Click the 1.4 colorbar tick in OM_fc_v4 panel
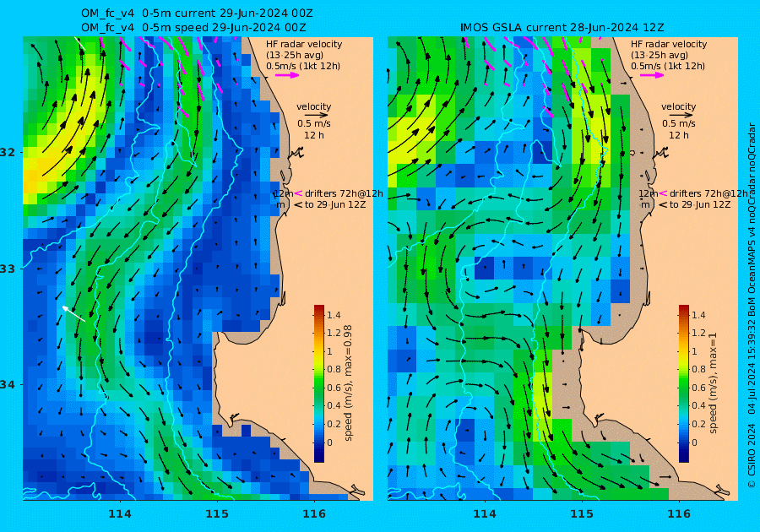Screen dimensions: 760x532 point(334,315)
